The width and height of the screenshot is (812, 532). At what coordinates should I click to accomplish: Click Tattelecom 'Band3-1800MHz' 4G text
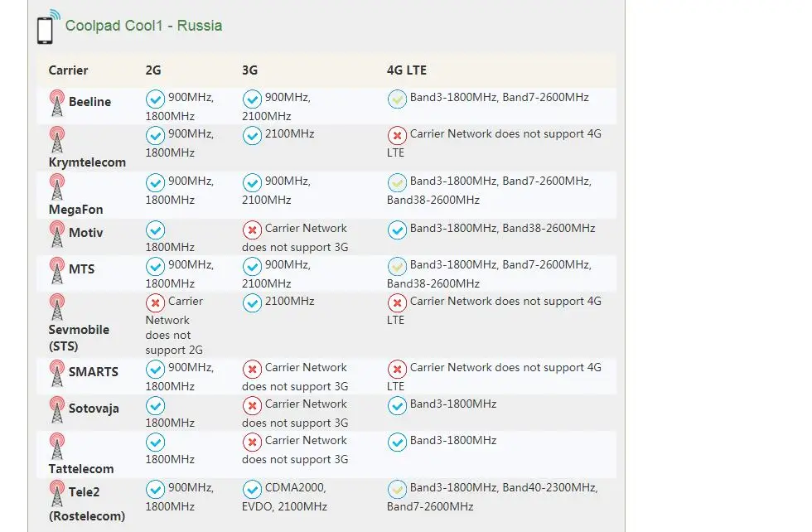pyautogui.click(x=453, y=440)
